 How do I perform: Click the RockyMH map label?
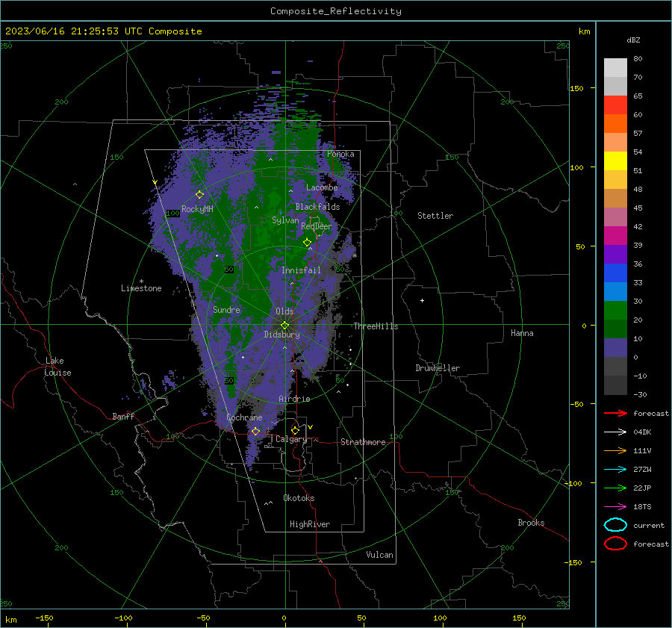[x=197, y=209]
